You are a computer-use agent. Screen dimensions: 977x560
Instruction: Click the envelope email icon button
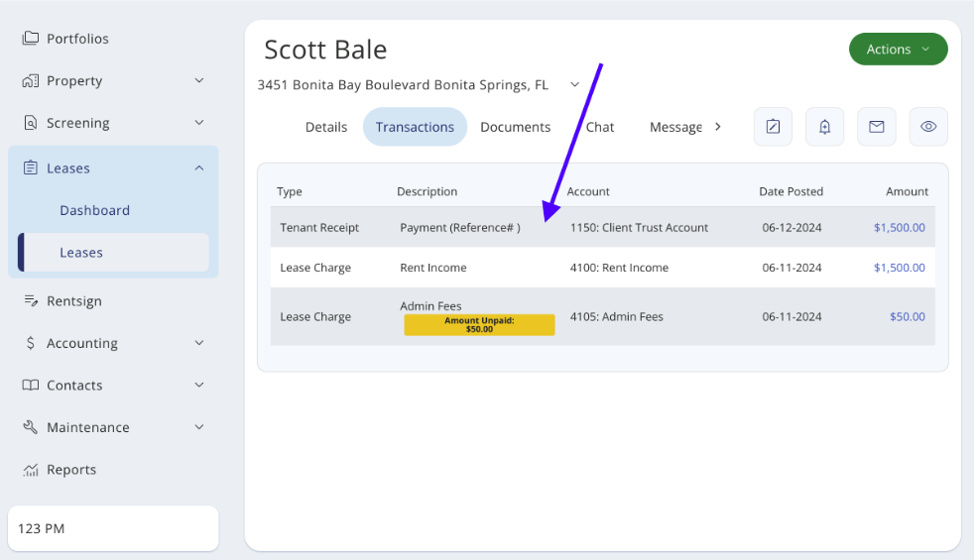pos(876,127)
